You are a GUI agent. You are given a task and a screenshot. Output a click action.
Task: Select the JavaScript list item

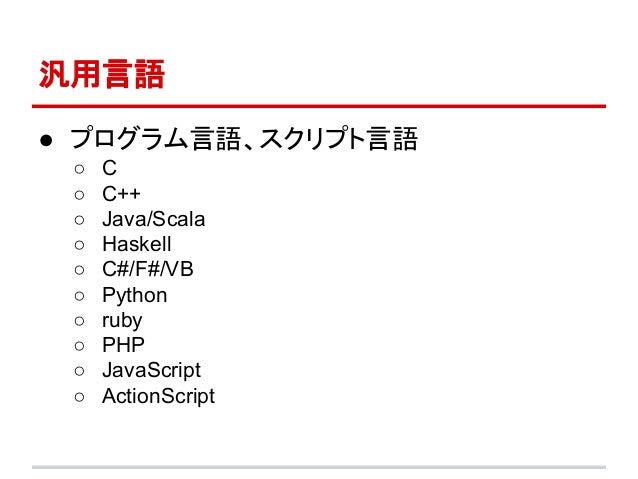tap(151, 371)
